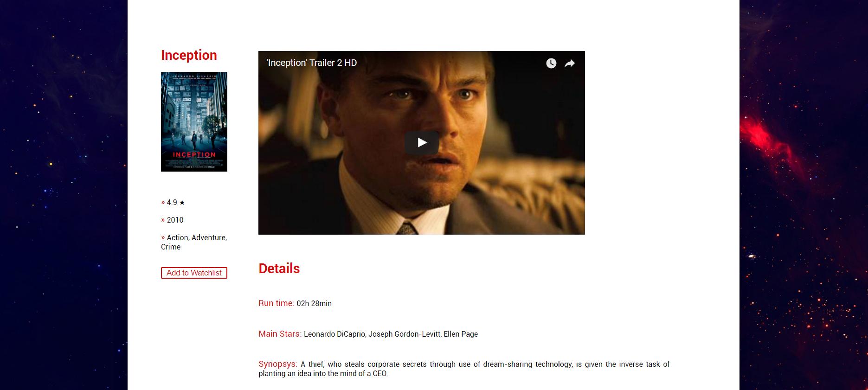This screenshot has width=868, height=390.
Task: Click the double arrow bullet beside Action
Action: (163, 237)
